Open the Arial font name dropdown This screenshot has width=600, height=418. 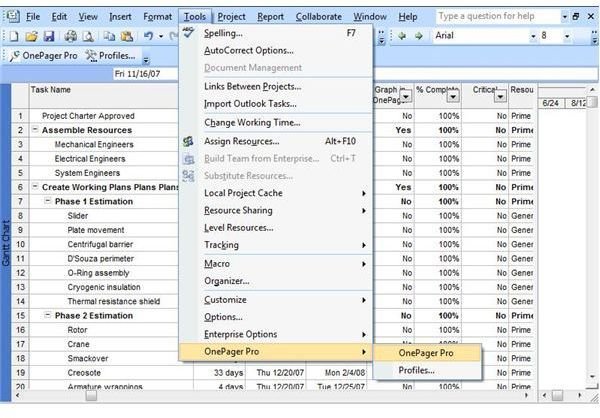533,36
